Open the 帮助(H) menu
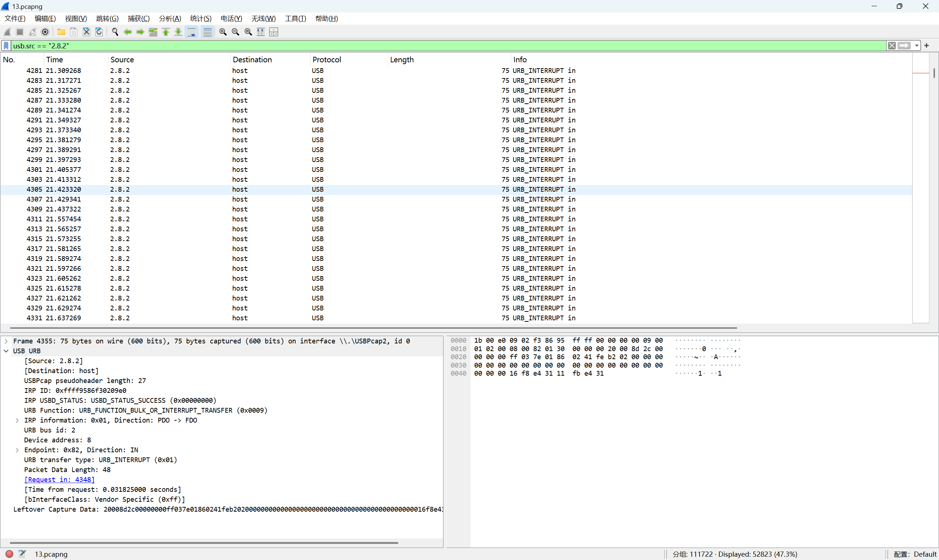Viewport: 939px width, 560px height. click(326, 18)
